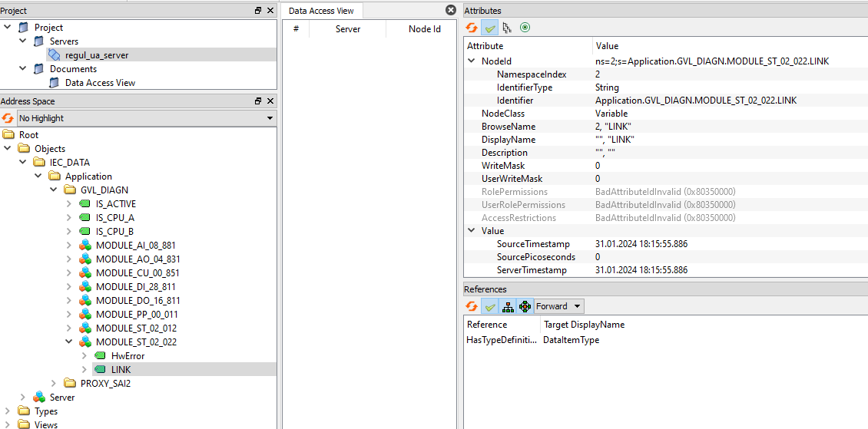This screenshot has height=429, width=868.
Task: Open the No Highlight dropdown
Action: click(x=146, y=118)
